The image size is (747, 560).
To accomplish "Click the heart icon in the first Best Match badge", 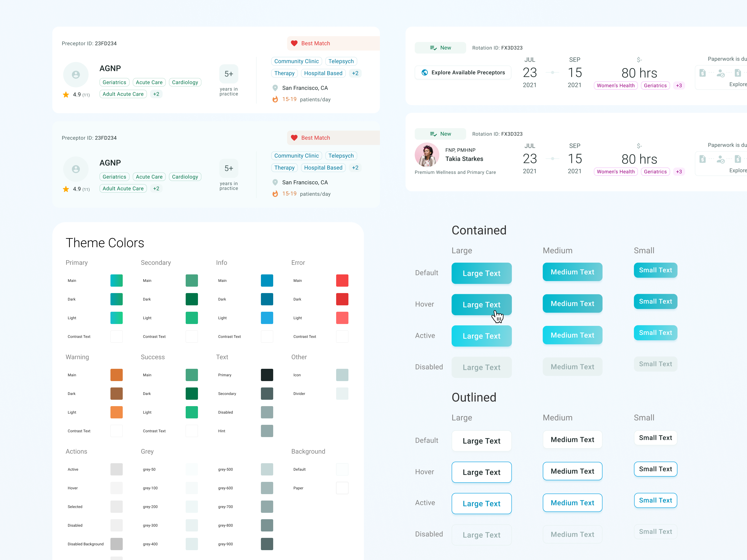I will tap(294, 43).
